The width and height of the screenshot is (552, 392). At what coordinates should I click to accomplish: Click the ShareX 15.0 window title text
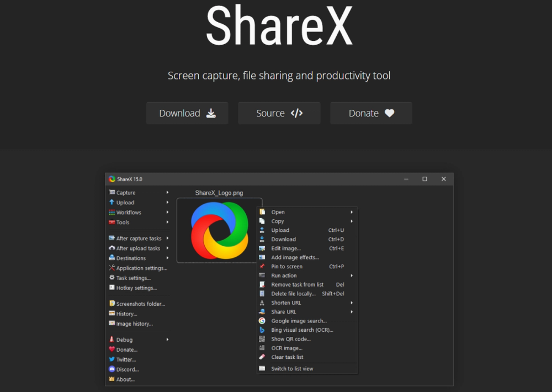[130, 179]
